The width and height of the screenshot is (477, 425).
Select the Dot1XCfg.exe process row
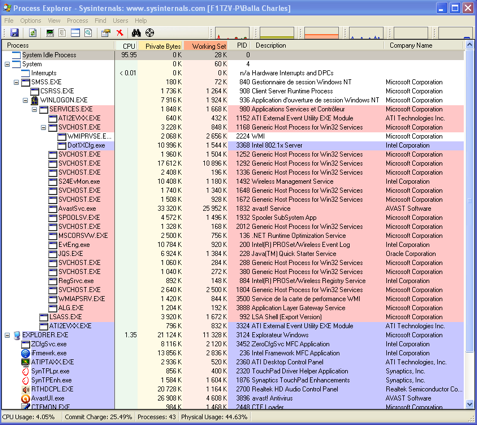click(233, 145)
